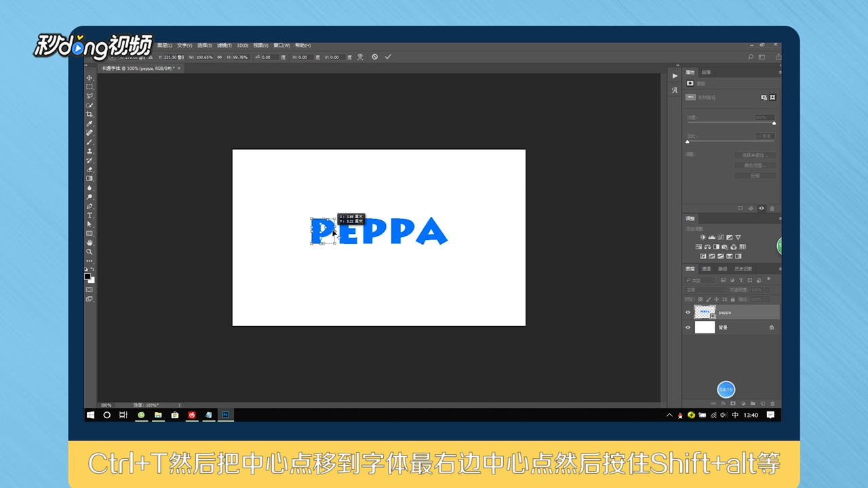868x488 pixels.
Task: Select the Zoom tool
Action: point(90,251)
